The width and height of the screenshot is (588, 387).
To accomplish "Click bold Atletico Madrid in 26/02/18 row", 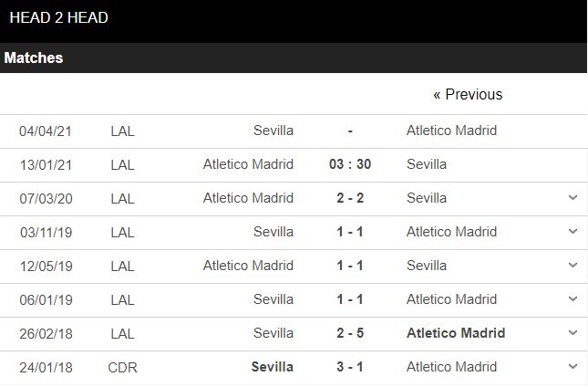I will point(456,333).
